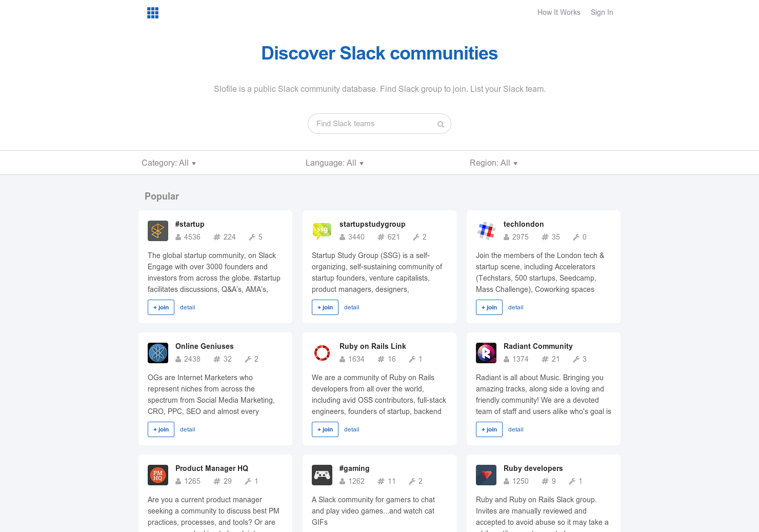Click channel count 621 on startupstudygroup
Screen dimensions: 759x532
pos(394,237)
